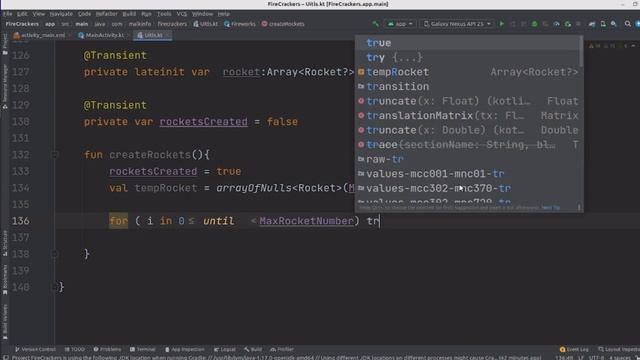
Task: Select the 'true' completion suggestion
Action: coord(467,43)
